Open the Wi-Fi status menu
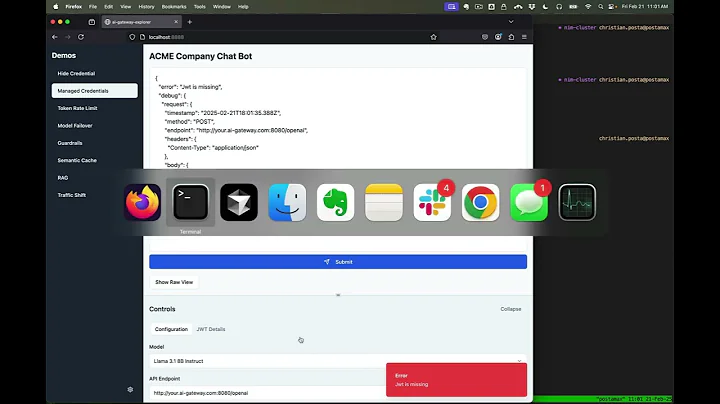The image size is (720, 404). click(588, 6)
